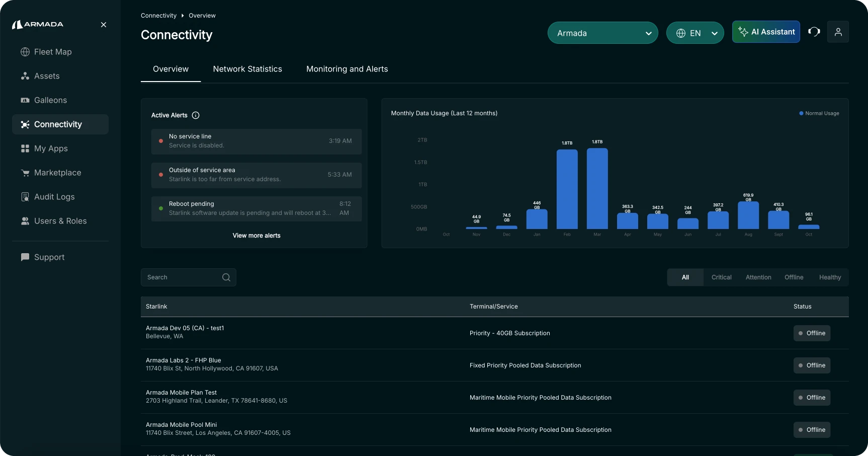Click the Armada logo in sidebar

coord(38,25)
